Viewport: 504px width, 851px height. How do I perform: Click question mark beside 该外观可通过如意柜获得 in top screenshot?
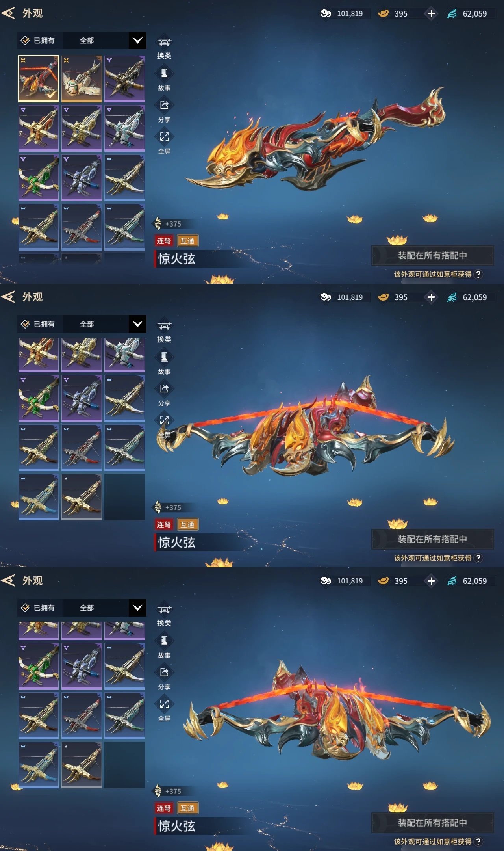point(478,274)
